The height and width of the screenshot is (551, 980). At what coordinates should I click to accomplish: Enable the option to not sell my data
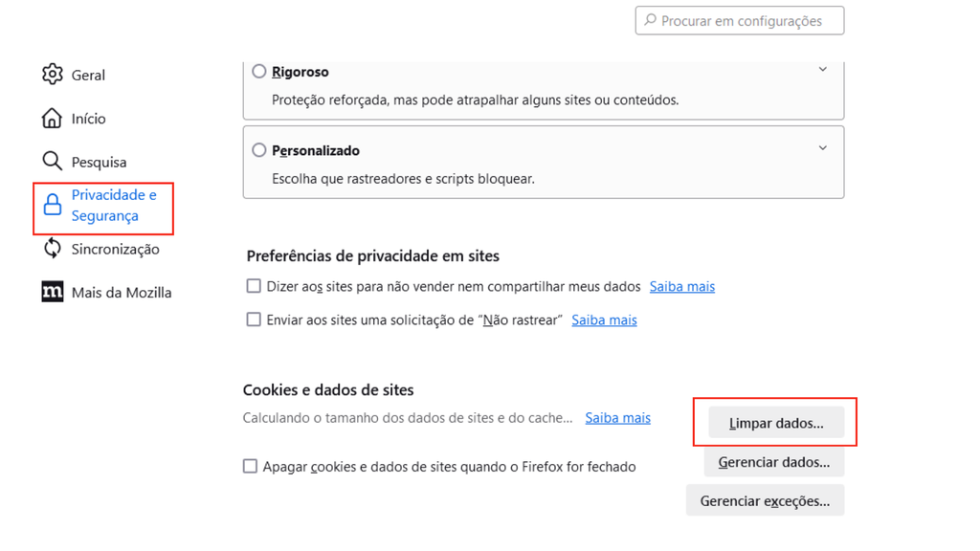pyautogui.click(x=254, y=285)
